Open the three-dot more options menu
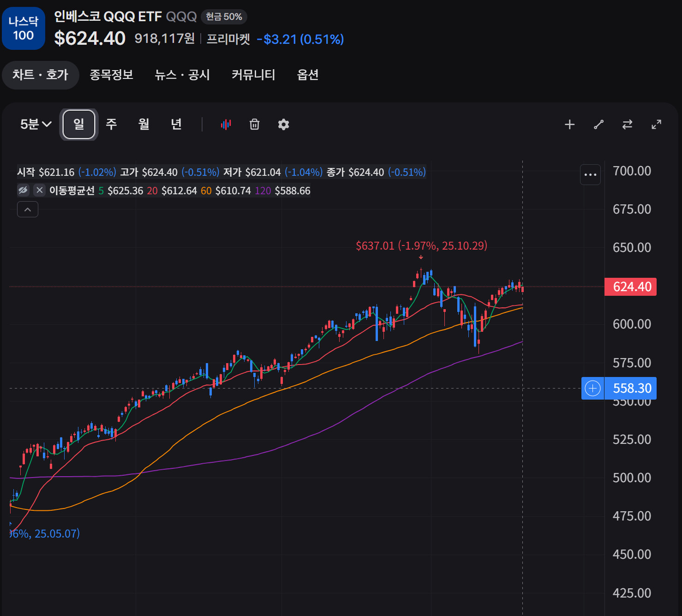 [x=590, y=175]
